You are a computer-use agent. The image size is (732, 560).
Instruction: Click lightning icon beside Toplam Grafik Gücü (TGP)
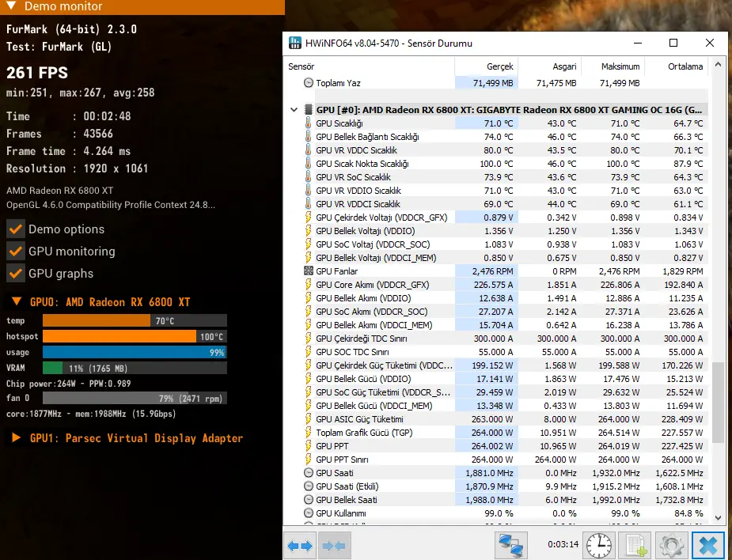click(x=308, y=433)
